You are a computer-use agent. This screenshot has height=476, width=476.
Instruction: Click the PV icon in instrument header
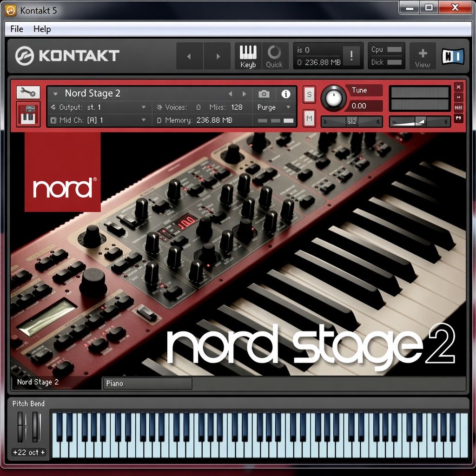coord(458,118)
